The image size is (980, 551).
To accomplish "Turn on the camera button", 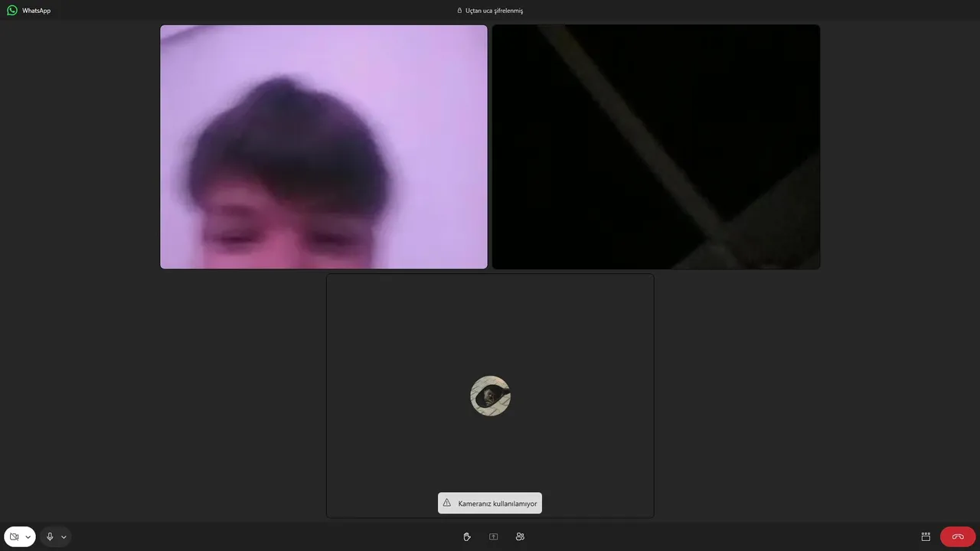I will (x=14, y=537).
